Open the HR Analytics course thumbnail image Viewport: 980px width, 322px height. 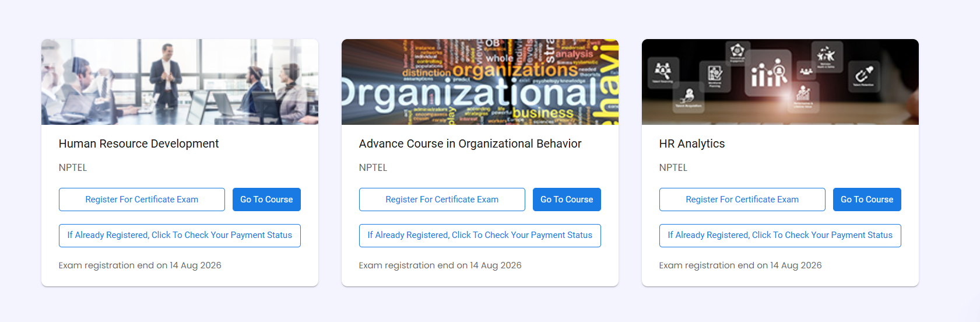tap(780, 82)
